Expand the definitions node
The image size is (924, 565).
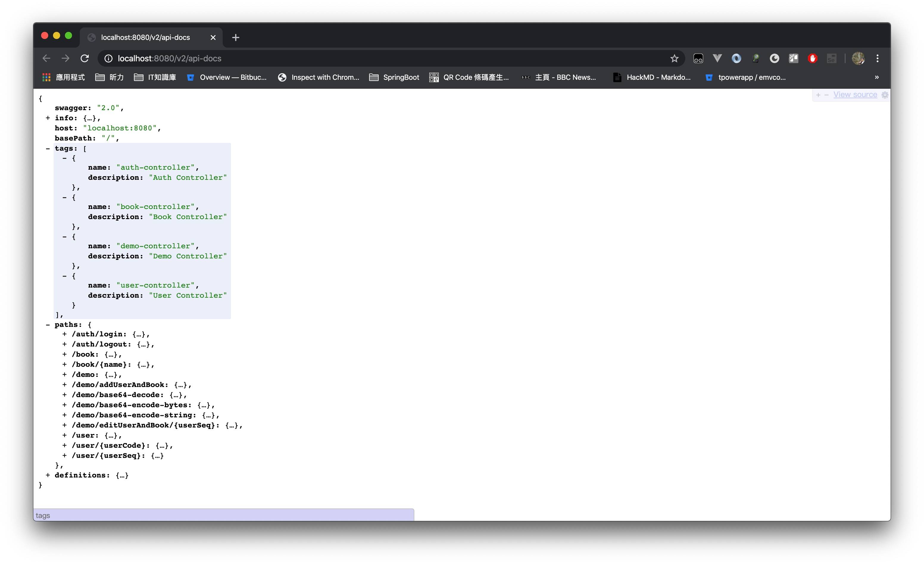pyautogui.click(x=48, y=475)
